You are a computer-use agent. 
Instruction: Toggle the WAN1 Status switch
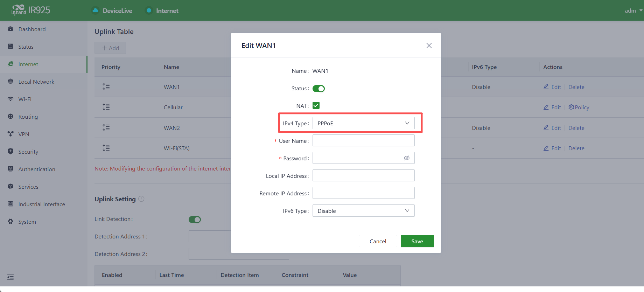318,89
